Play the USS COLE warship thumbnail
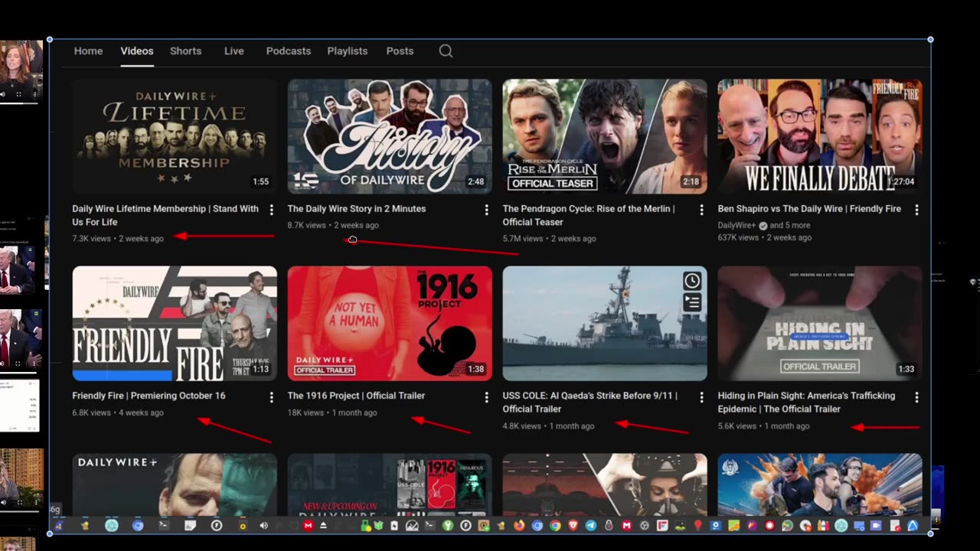The image size is (980, 551). coord(605,323)
